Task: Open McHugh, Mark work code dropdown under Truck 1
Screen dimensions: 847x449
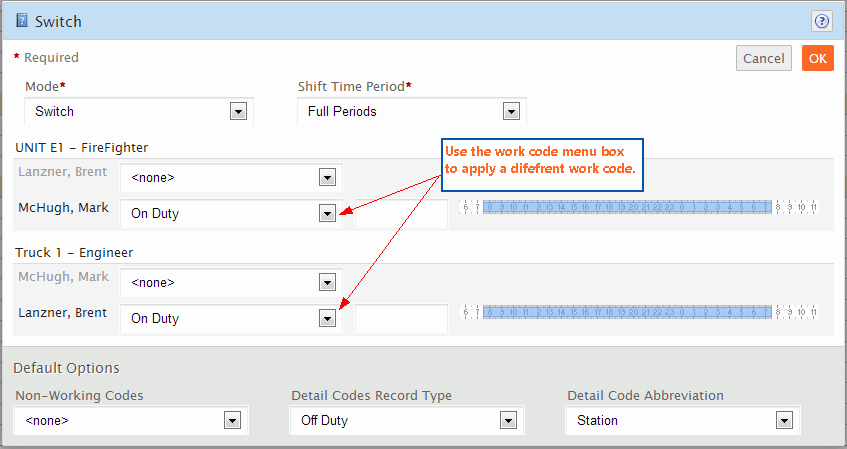Action: click(x=326, y=283)
